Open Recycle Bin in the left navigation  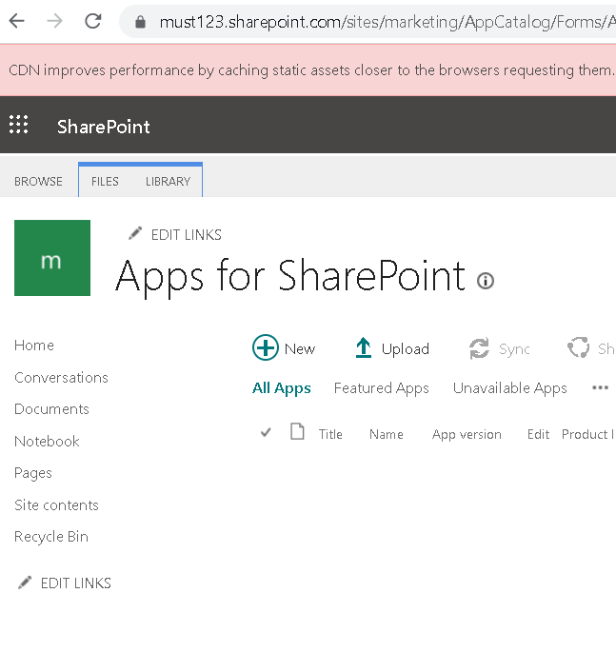click(x=51, y=537)
